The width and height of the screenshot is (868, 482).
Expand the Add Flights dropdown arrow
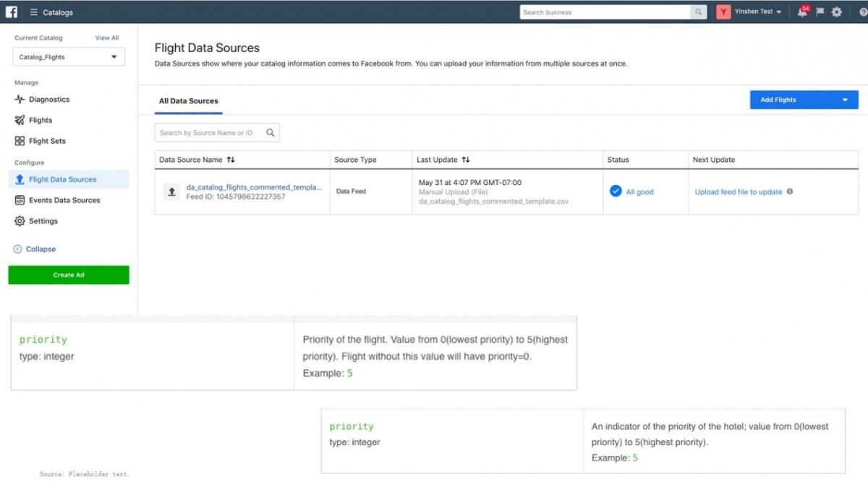(x=845, y=100)
